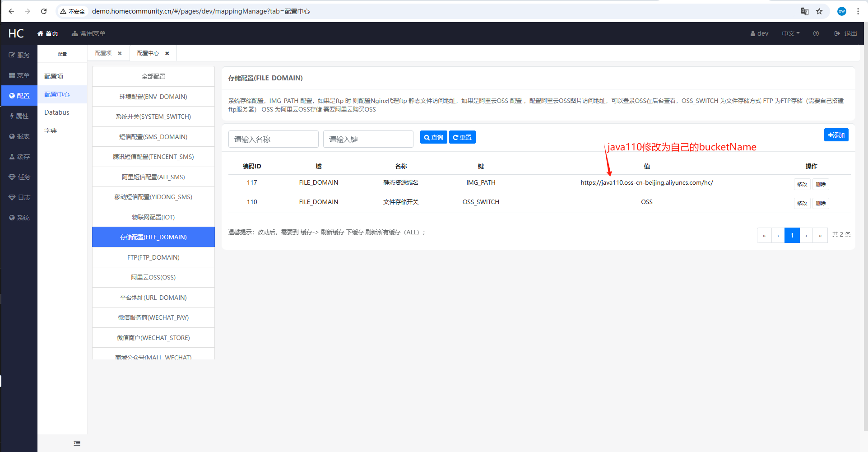Click the 添加 add button
Image resolution: width=868 pixels, height=452 pixels.
[836, 135]
